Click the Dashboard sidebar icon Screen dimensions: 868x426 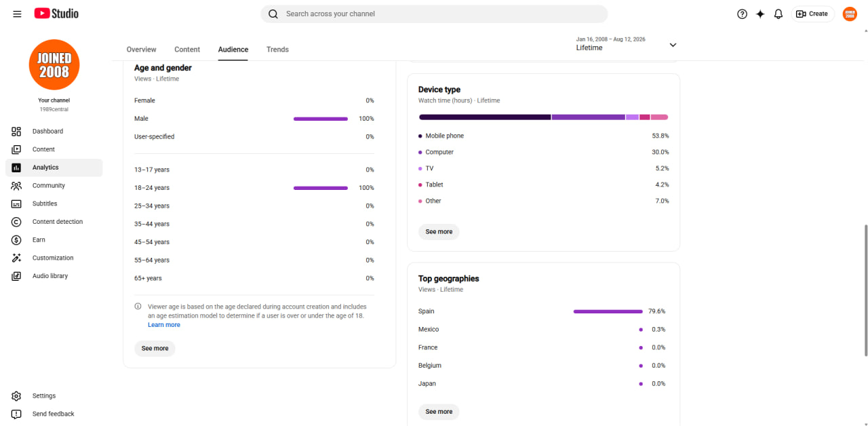click(16, 131)
